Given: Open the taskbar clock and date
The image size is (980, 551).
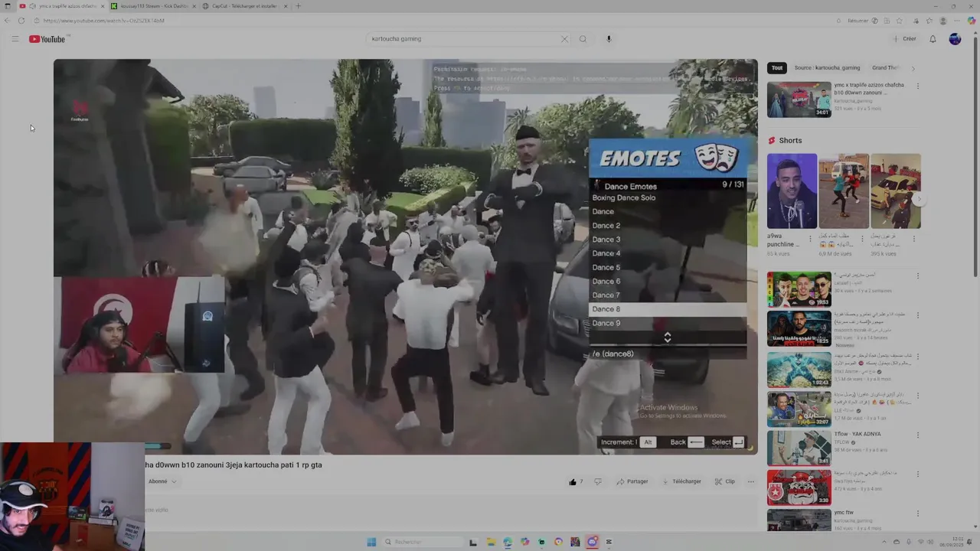Looking at the screenshot, I should [952, 542].
